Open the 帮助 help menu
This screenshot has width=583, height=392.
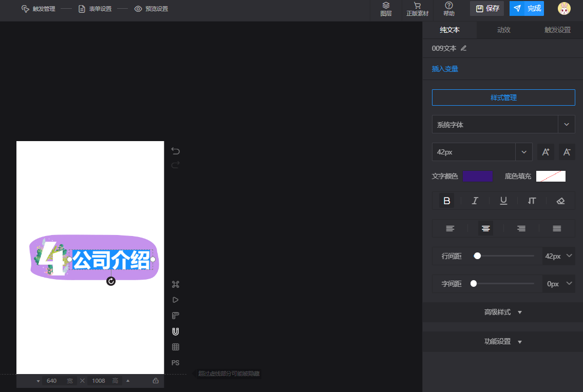[x=449, y=9]
